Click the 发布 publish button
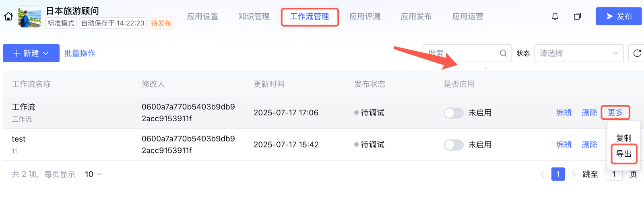This screenshot has width=644, height=220. [618, 17]
